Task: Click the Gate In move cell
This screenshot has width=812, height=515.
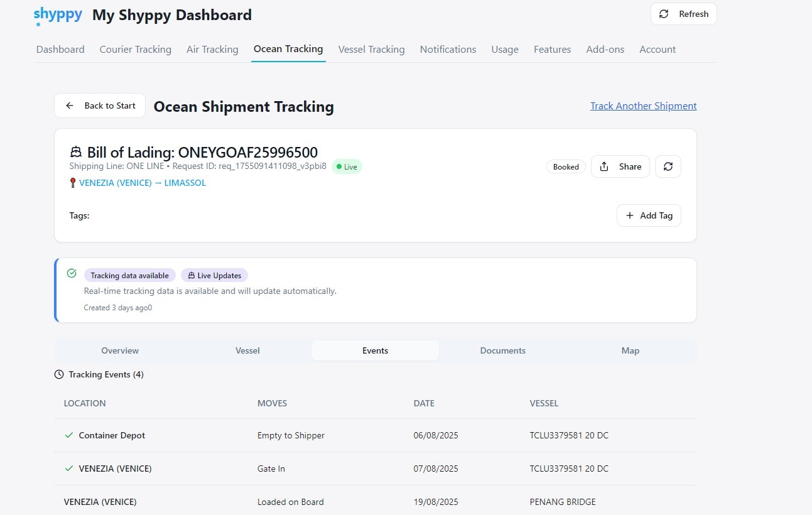Action: [271, 469]
